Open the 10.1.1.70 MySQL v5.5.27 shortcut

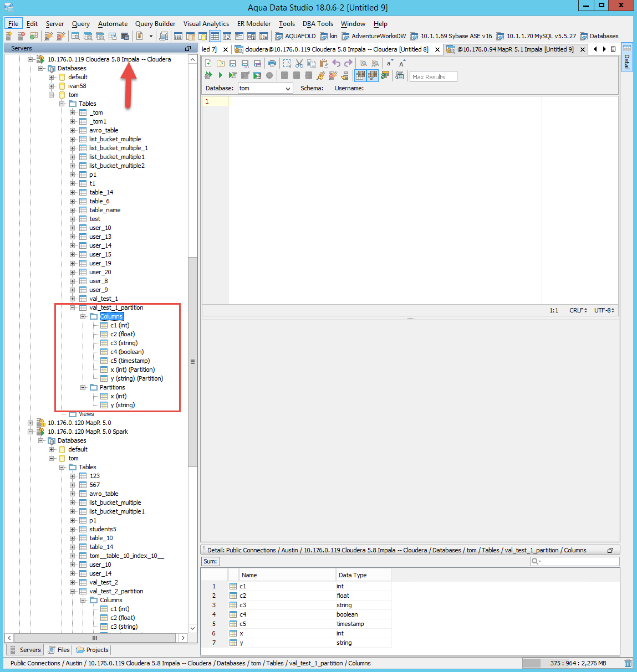pos(536,36)
